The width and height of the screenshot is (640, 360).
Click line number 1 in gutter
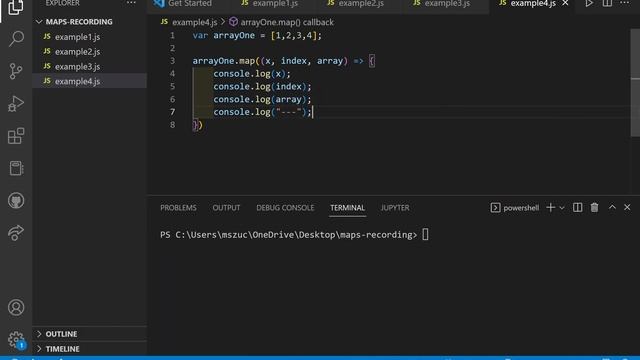click(172, 36)
